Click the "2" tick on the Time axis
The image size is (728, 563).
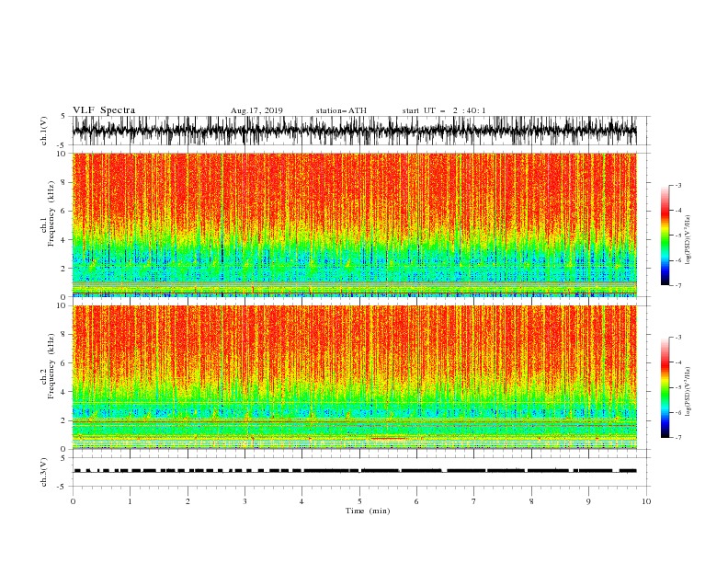[188, 501]
